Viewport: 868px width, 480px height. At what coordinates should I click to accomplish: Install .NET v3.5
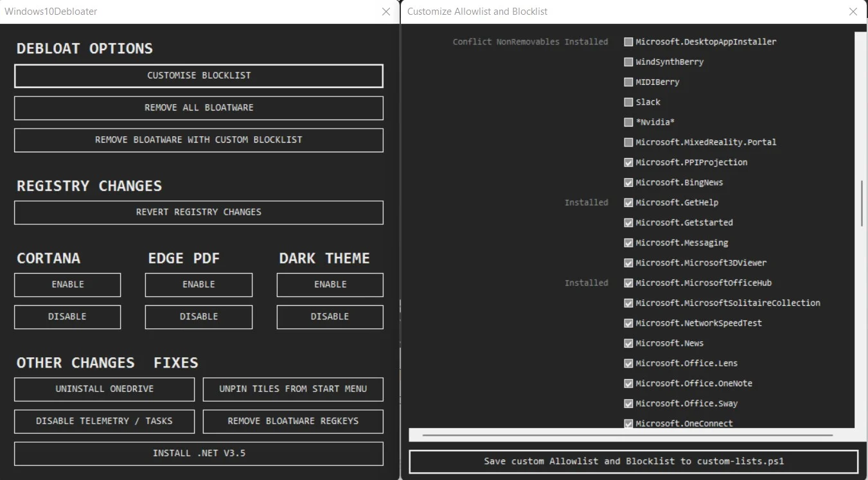coord(199,454)
